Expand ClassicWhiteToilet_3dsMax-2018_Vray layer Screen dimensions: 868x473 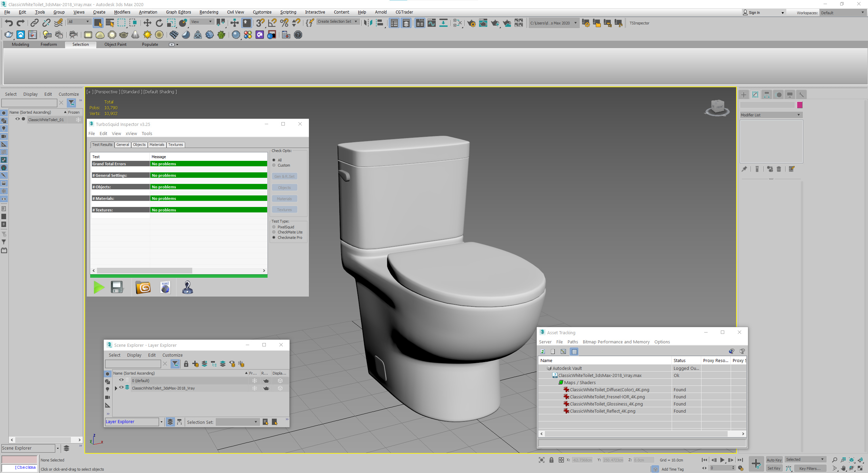tap(116, 388)
